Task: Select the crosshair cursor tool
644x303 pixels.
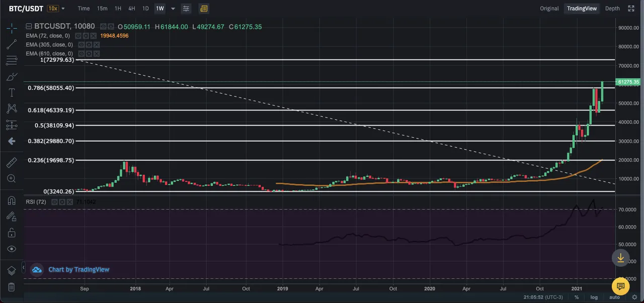Action: coord(11,28)
